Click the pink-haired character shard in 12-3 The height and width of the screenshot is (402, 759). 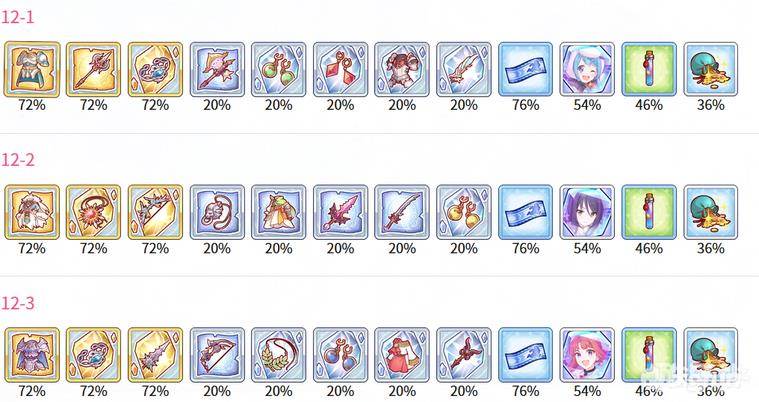[x=587, y=355]
